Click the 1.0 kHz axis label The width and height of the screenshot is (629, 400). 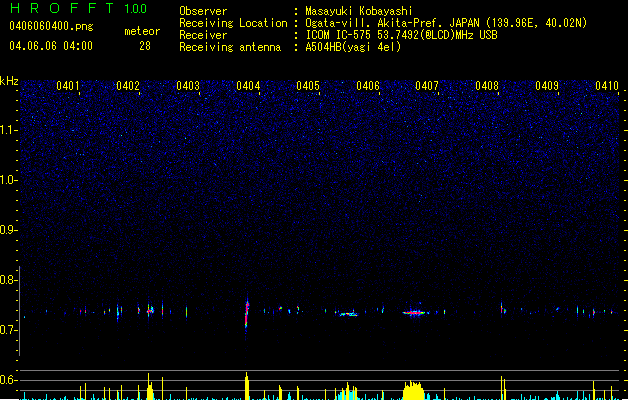(x=8, y=180)
